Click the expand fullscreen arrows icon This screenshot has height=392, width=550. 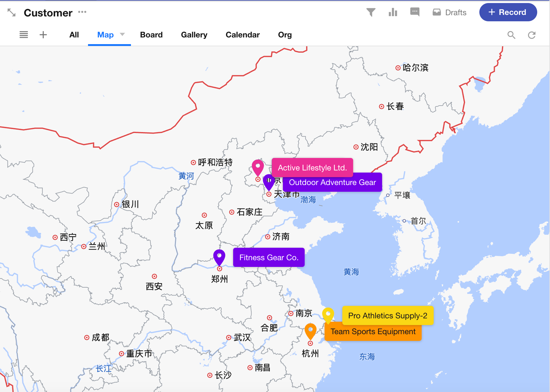pyautogui.click(x=11, y=12)
